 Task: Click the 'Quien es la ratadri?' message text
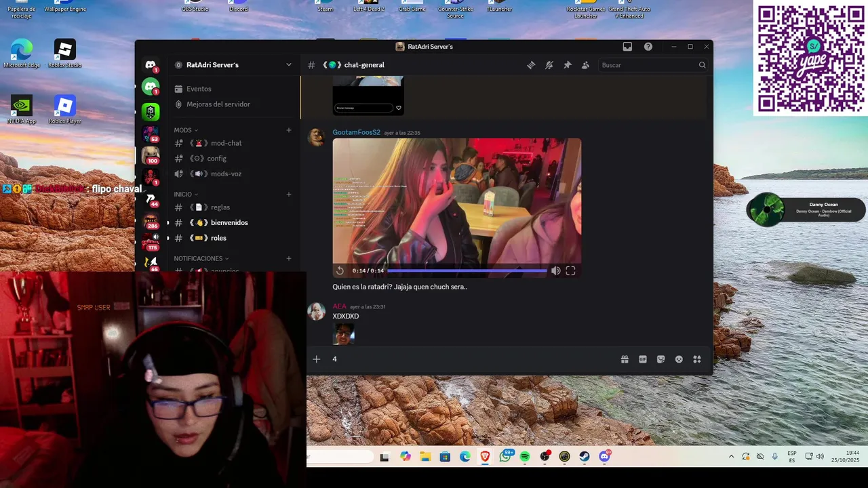pyautogui.click(x=399, y=287)
